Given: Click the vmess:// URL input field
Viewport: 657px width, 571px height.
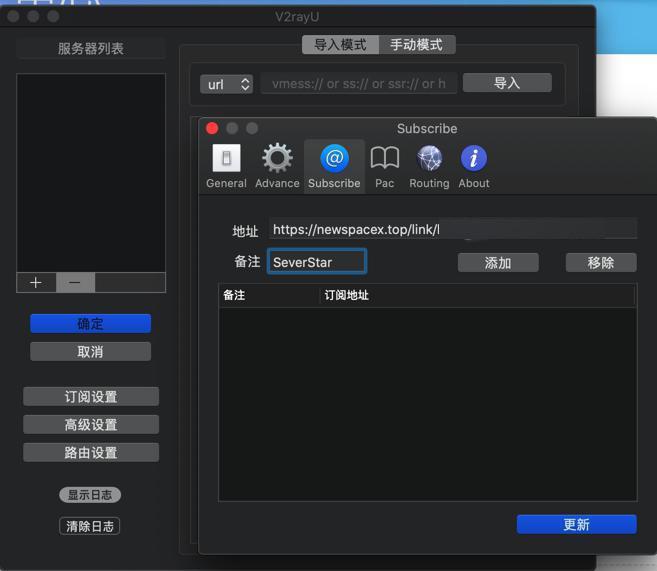Looking at the screenshot, I should tap(359, 84).
